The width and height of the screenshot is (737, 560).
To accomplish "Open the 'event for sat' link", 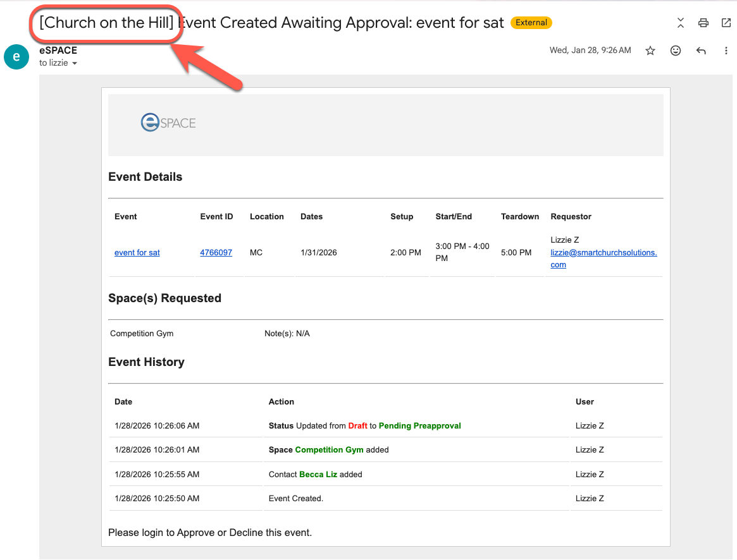I will click(x=137, y=252).
